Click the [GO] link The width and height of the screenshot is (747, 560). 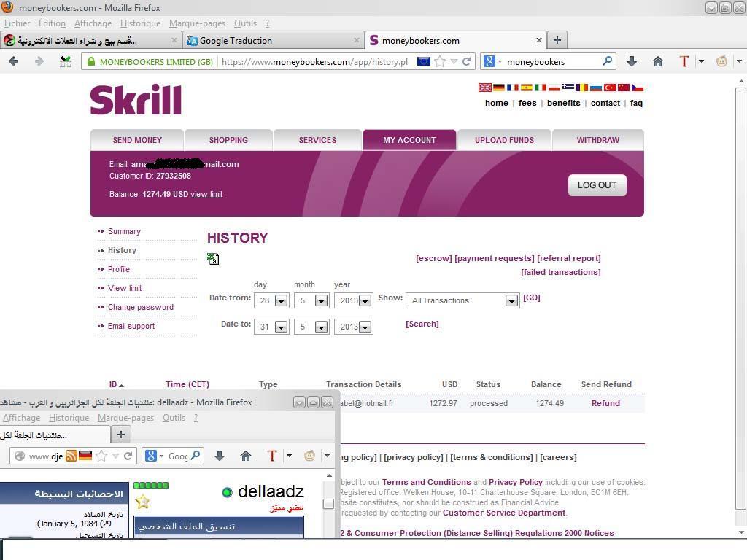click(532, 297)
